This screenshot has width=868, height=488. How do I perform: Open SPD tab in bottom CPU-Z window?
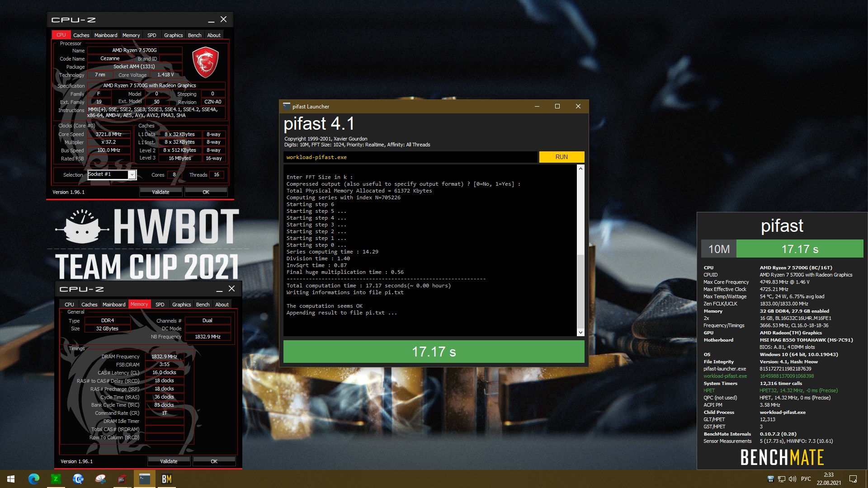[x=160, y=305]
